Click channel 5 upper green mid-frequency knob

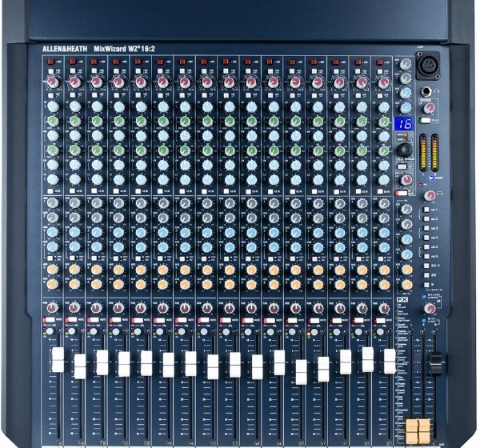coord(141,121)
